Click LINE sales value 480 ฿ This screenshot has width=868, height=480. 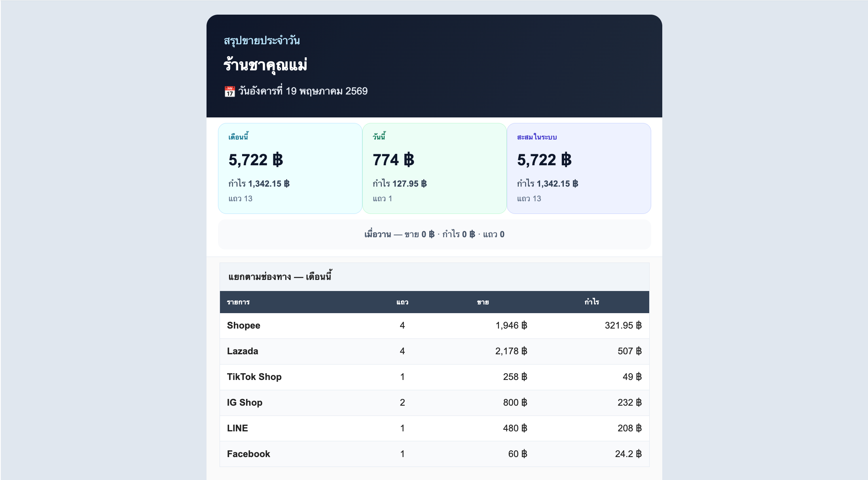point(515,428)
